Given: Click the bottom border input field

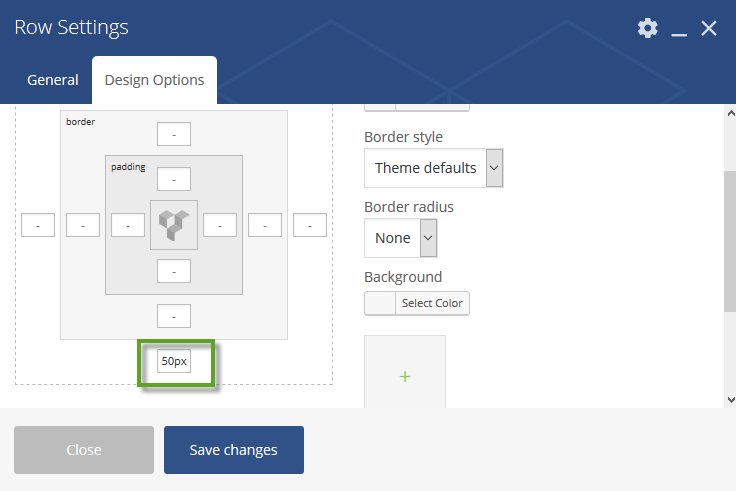Looking at the screenshot, I should point(174,316).
